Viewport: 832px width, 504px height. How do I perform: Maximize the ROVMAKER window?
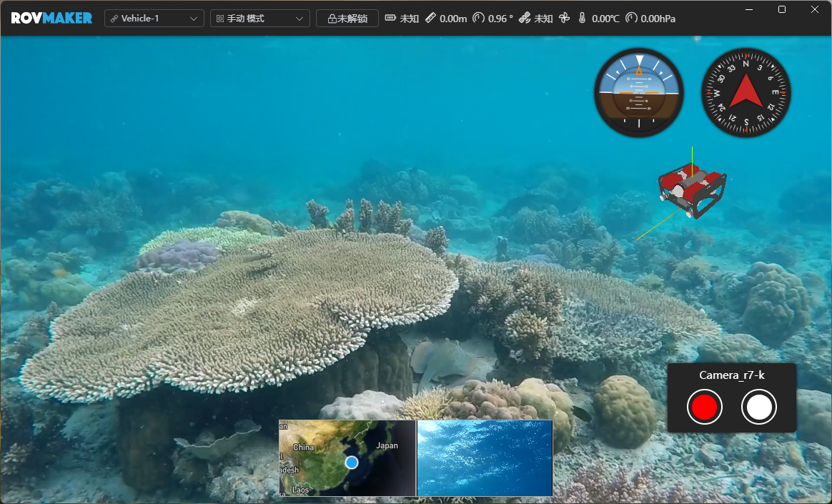click(x=782, y=9)
